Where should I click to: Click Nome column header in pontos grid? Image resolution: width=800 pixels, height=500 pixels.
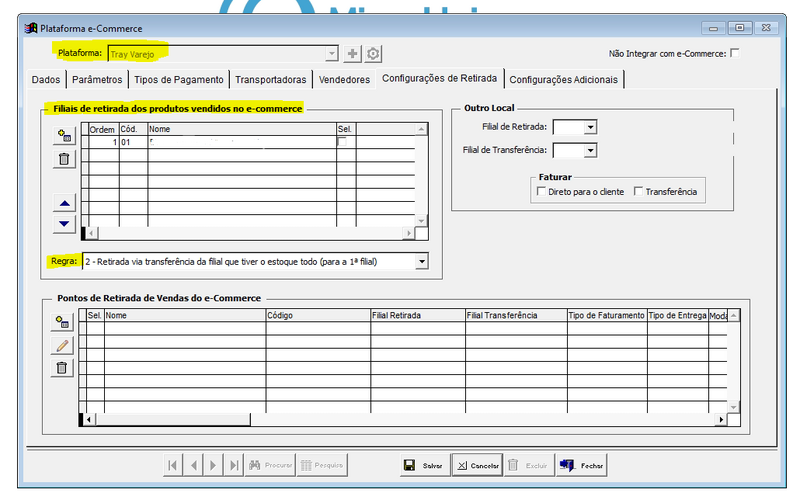tap(185, 315)
